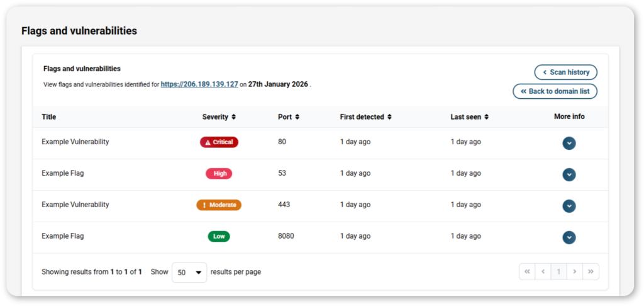Expand details for port 8080 flag
This screenshot has height=306, width=644.
[569, 237]
